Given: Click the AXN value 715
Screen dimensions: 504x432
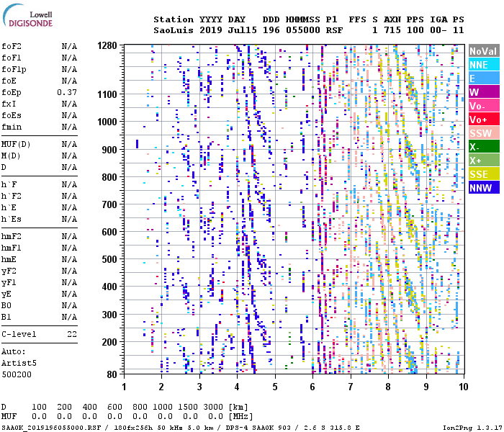Looking at the screenshot, I should tap(392, 30).
